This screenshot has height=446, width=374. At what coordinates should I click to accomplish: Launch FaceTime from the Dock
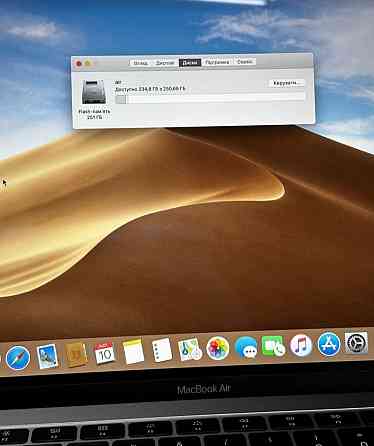pos(273,346)
